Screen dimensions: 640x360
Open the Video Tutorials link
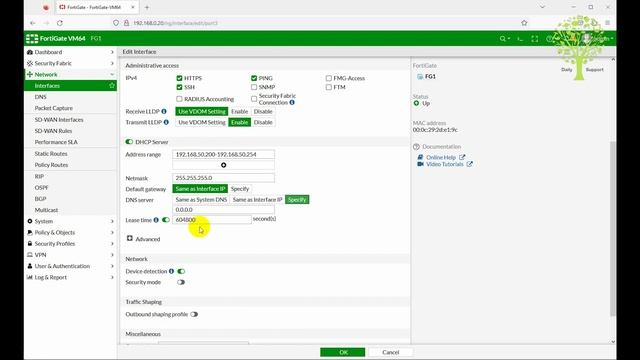pos(444,164)
